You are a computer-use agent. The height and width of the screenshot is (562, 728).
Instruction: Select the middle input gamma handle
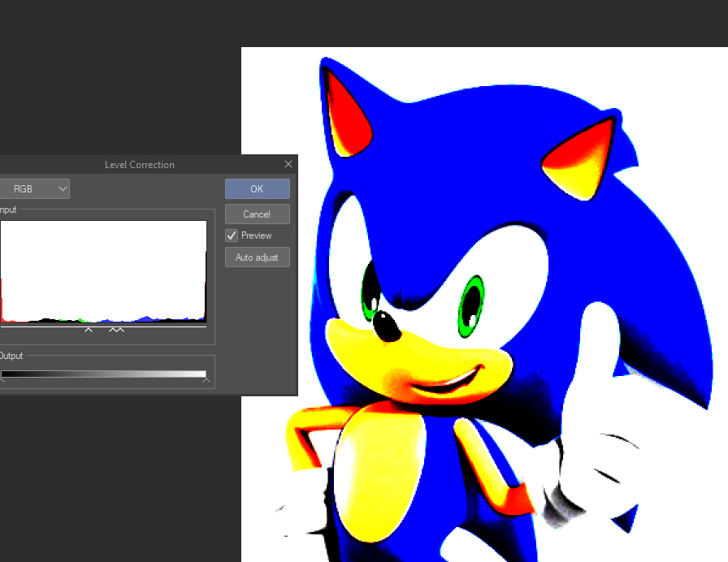(112, 330)
